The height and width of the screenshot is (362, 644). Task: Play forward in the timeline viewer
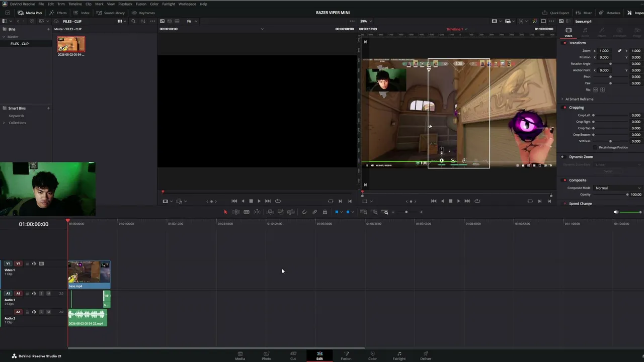point(458,201)
